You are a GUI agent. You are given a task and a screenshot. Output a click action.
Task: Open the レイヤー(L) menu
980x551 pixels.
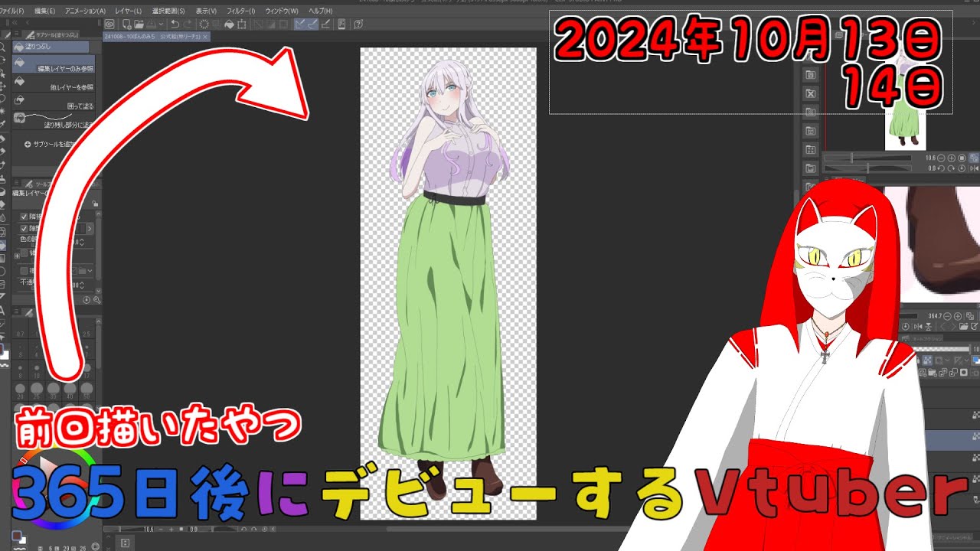coord(128,11)
